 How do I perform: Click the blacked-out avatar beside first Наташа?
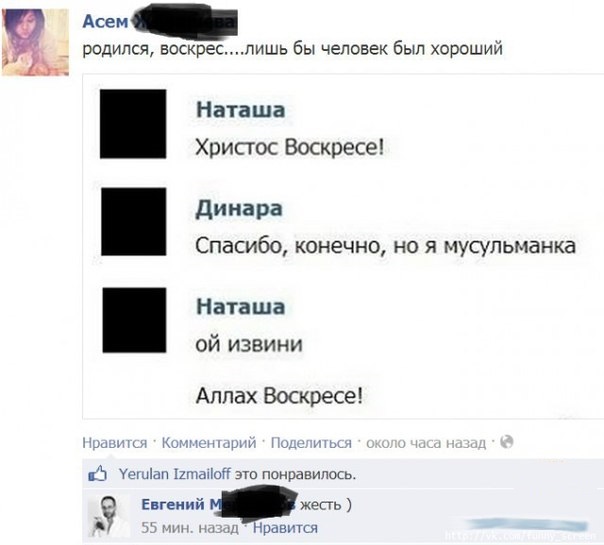133,124
